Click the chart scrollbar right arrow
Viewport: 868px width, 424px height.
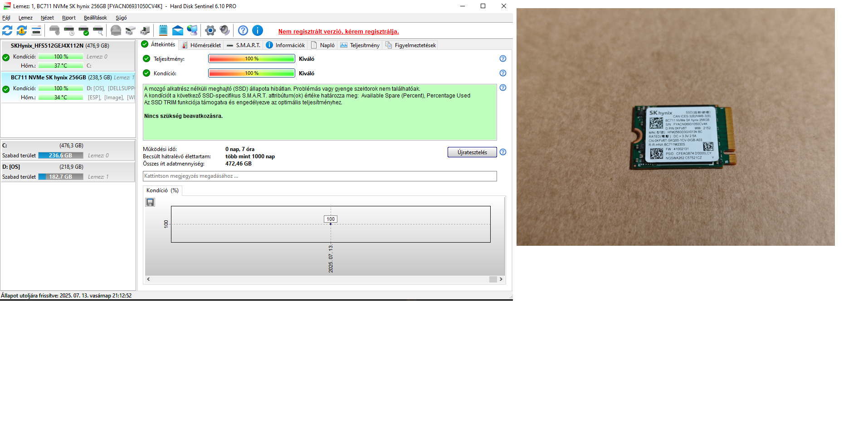(501, 279)
